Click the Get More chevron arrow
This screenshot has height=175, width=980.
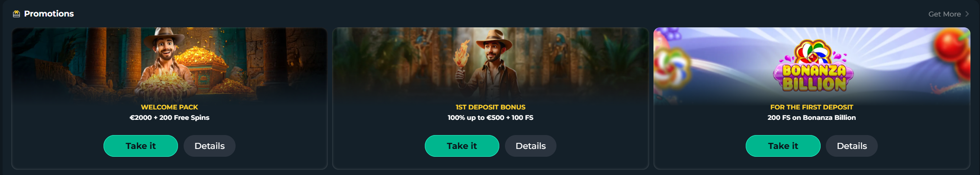[x=967, y=14]
